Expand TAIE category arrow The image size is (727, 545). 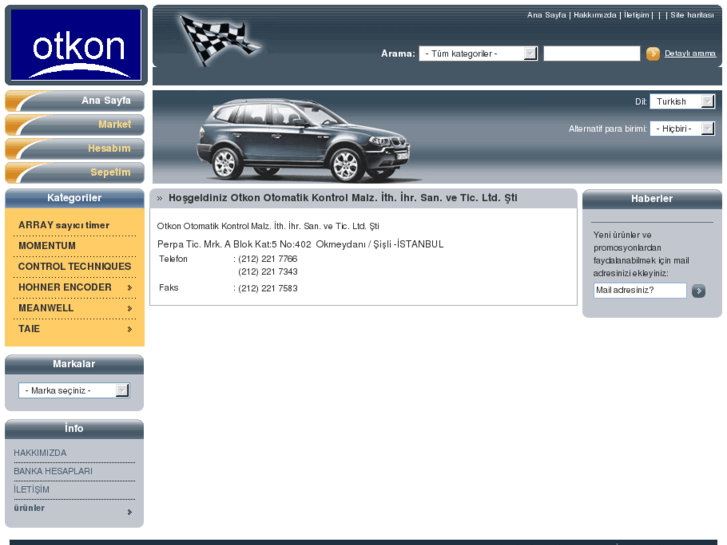(x=130, y=329)
